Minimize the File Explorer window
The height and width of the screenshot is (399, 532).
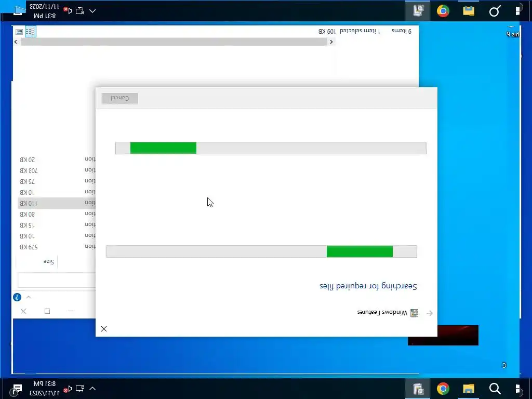coord(71,311)
